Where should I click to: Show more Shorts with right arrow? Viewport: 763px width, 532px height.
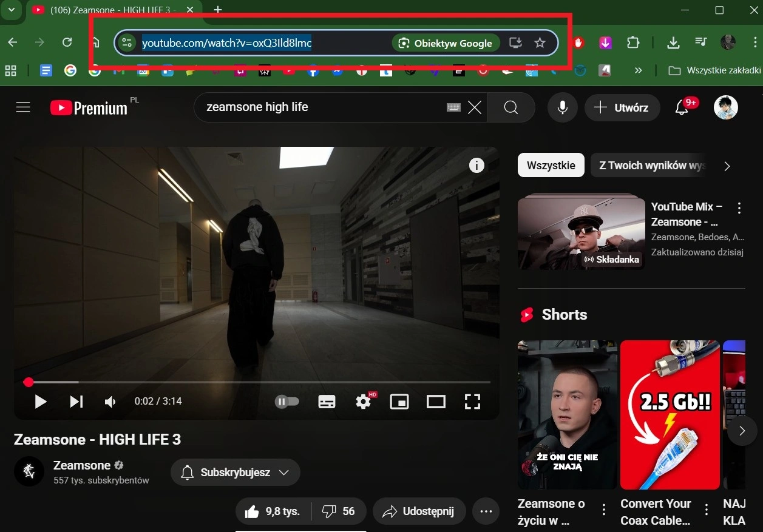(742, 431)
